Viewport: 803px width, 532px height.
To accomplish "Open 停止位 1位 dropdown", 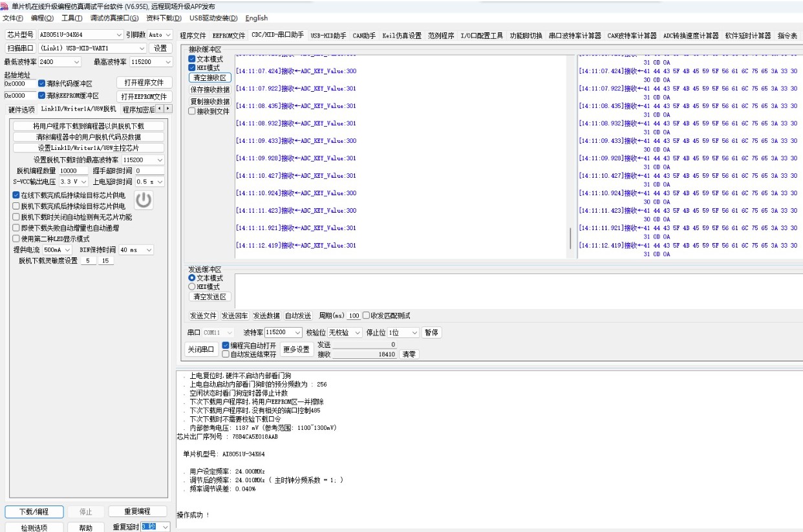I will click(x=403, y=332).
